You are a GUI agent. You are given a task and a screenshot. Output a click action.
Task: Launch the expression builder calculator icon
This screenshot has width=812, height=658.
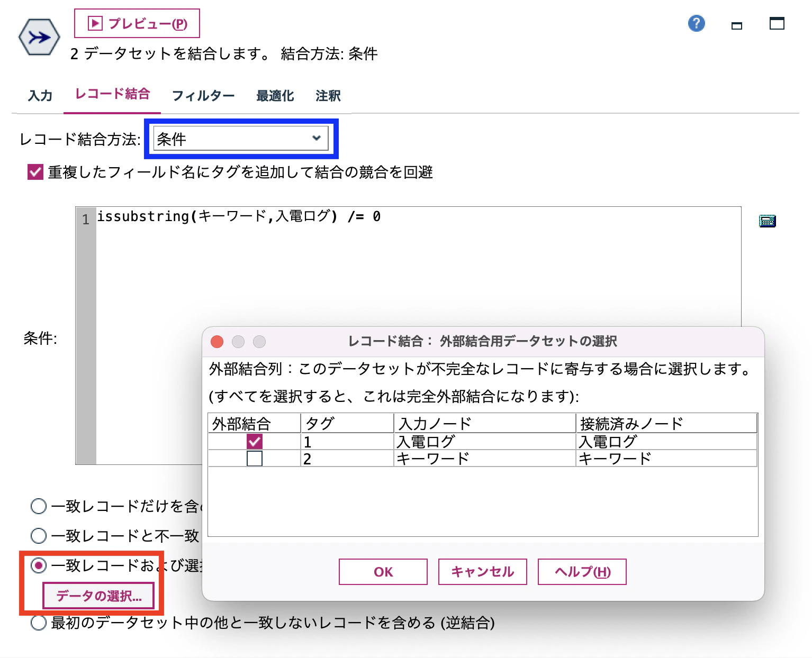pos(767,221)
